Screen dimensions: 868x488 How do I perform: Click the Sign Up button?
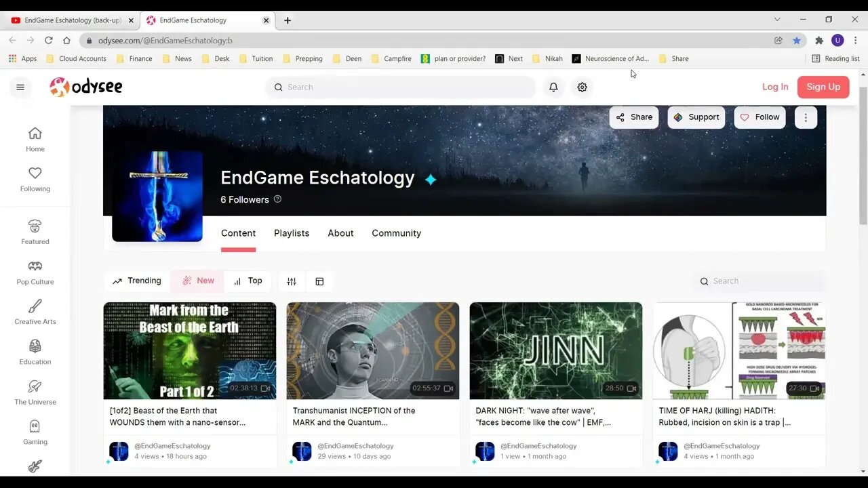[x=823, y=87]
